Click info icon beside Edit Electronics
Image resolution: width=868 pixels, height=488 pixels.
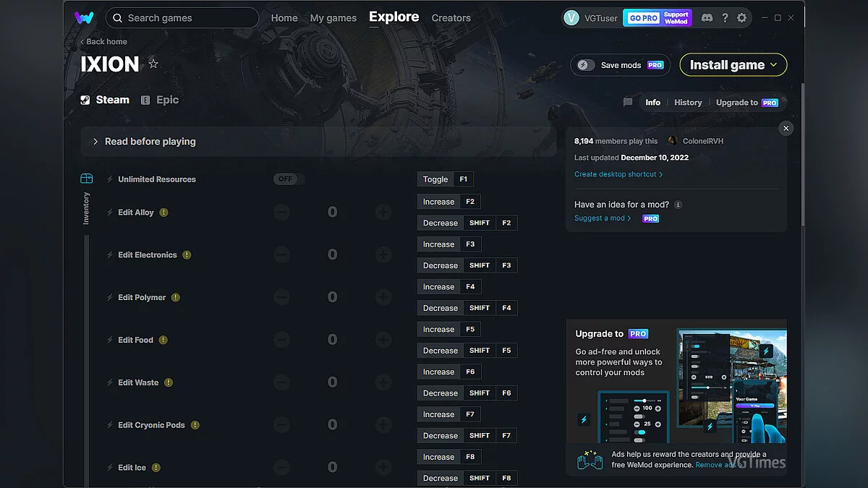tap(187, 254)
